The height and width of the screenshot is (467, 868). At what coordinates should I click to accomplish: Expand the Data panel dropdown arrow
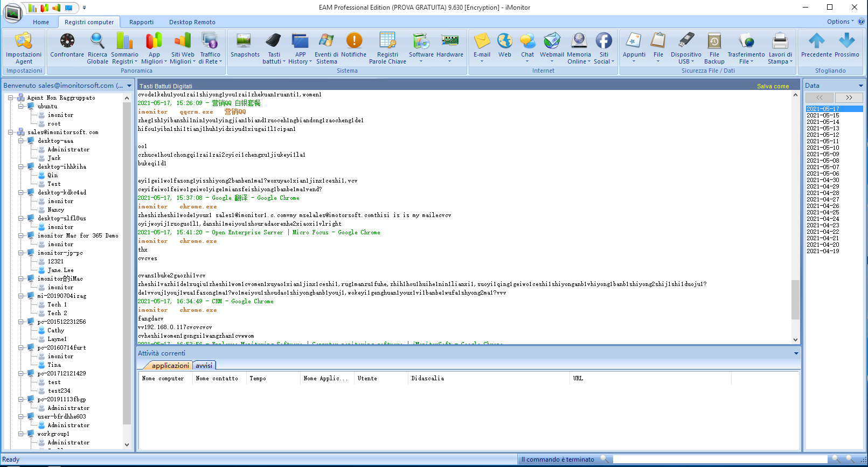(860, 86)
